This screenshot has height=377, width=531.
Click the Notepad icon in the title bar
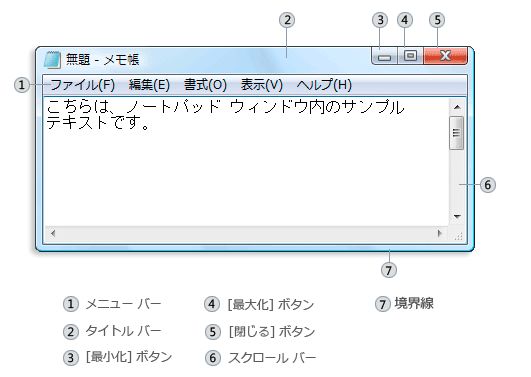tap(52, 60)
